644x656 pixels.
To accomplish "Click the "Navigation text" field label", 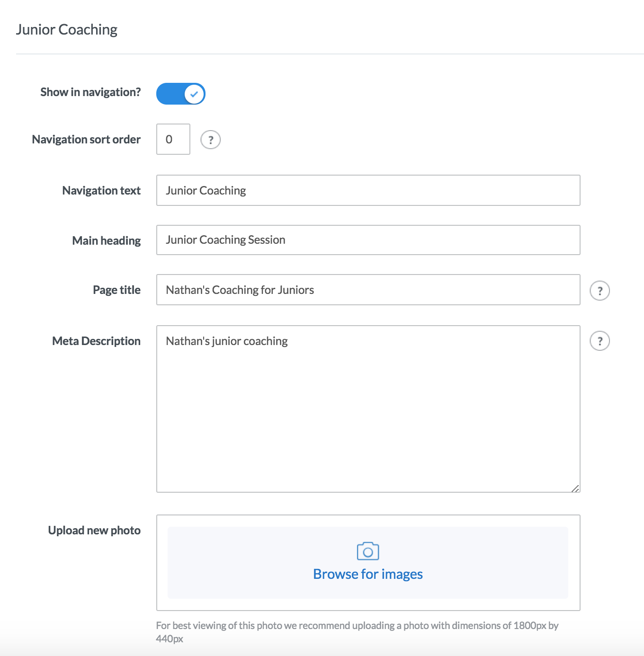I will 101,191.
